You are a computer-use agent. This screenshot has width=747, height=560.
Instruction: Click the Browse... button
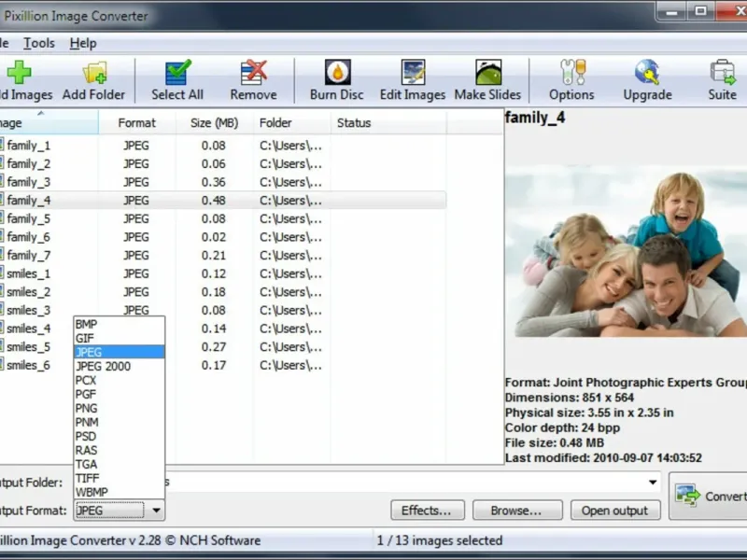click(517, 511)
